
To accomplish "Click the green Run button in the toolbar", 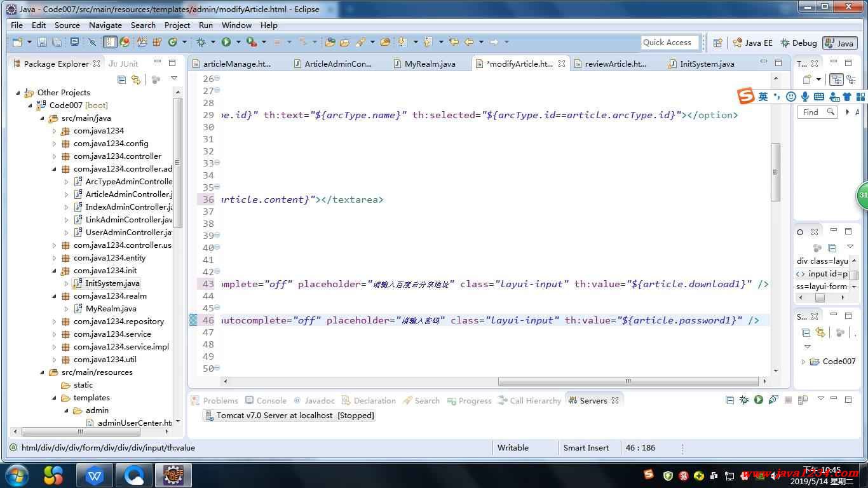I will [x=226, y=43].
